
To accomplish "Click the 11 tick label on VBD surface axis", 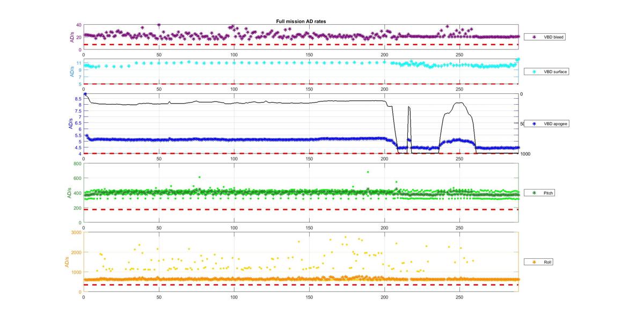I will (79, 63).
